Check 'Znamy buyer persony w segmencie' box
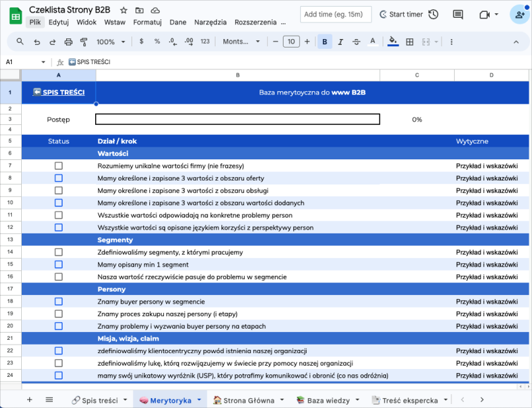The width and height of the screenshot is (532, 408). pyautogui.click(x=59, y=302)
